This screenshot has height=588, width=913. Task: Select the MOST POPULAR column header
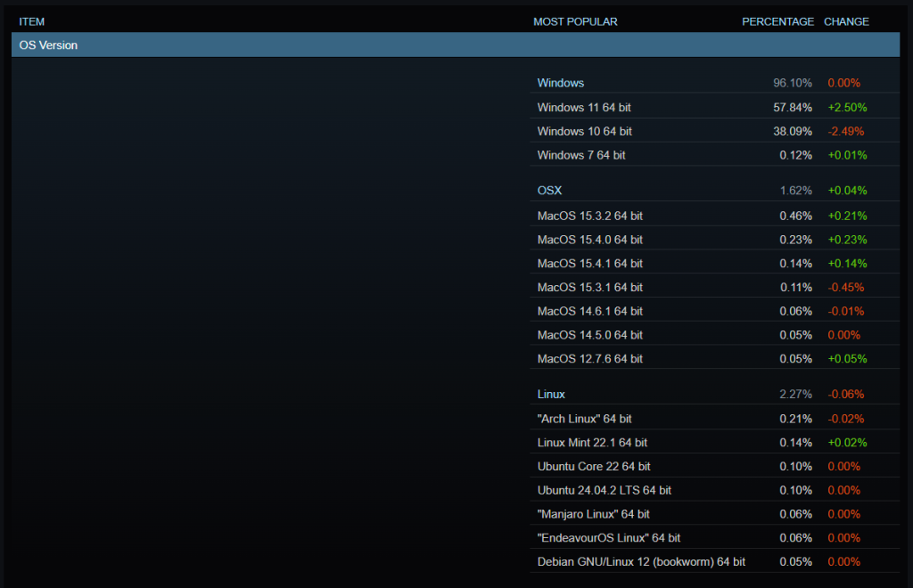coord(575,21)
